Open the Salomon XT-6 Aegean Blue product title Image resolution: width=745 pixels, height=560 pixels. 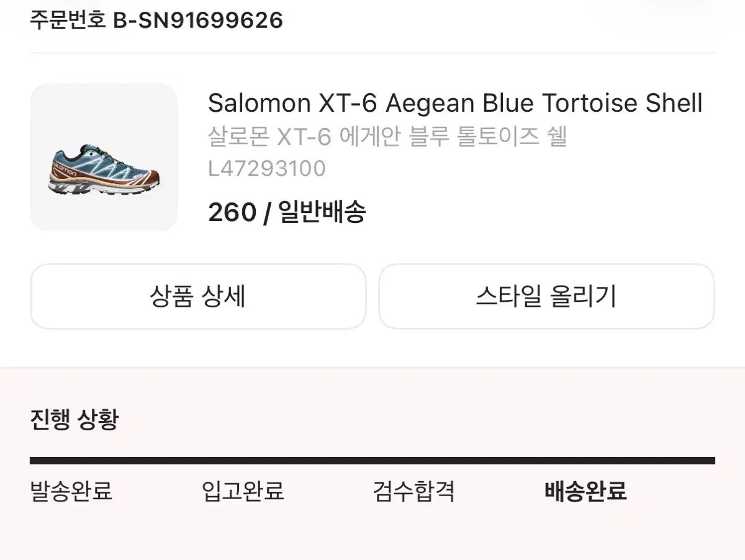point(454,102)
